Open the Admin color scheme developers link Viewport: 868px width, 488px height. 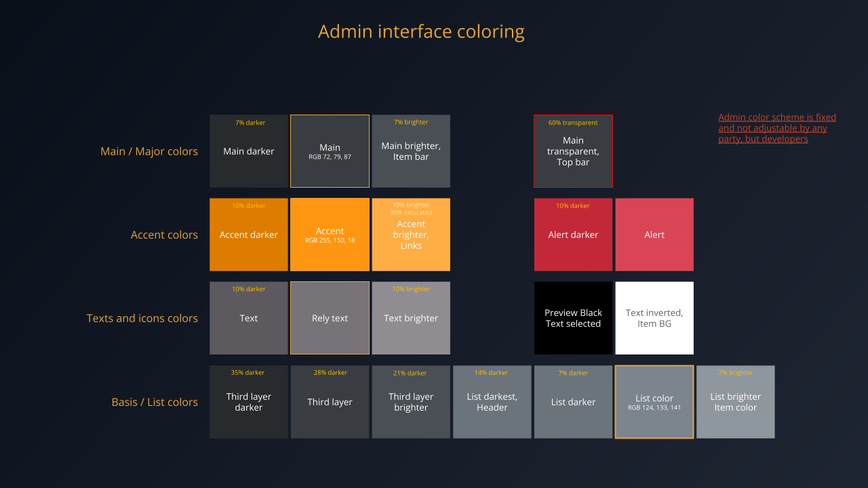coord(776,127)
